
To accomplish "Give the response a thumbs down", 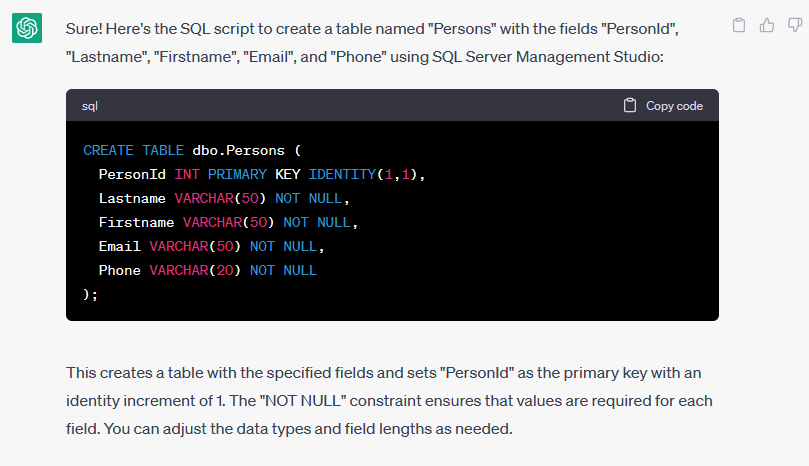I will point(794,25).
